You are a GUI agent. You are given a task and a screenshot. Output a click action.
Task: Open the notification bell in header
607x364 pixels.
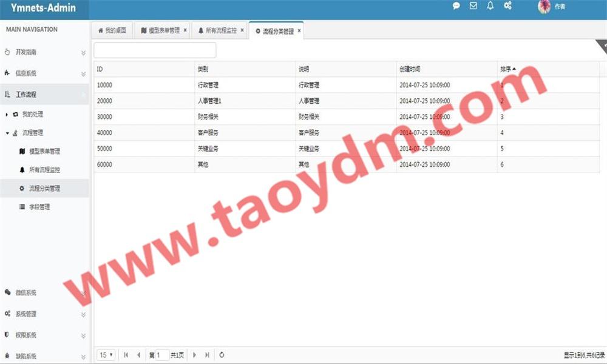(x=490, y=5)
